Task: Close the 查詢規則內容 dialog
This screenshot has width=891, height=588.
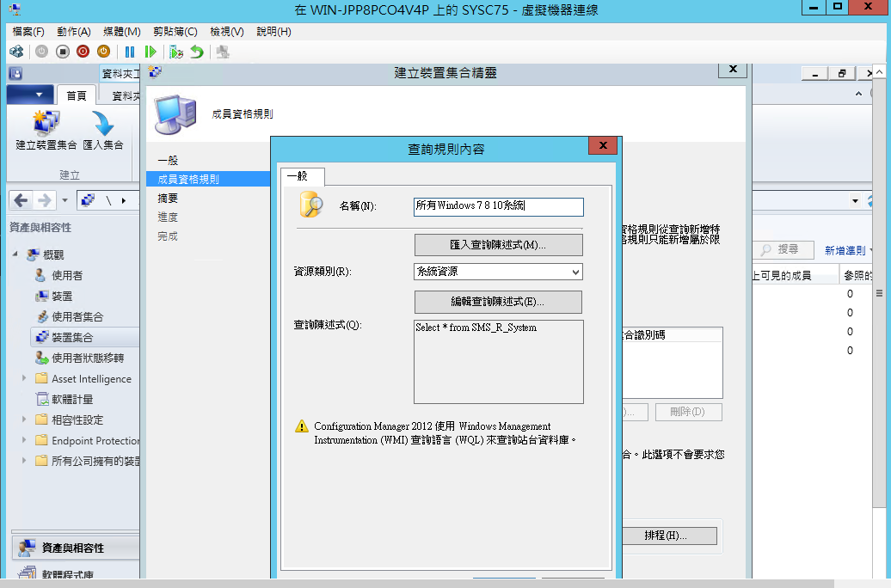Action: (603, 145)
